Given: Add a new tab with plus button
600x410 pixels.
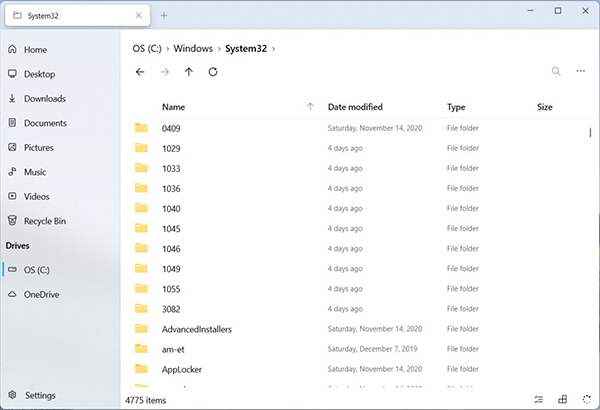Looking at the screenshot, I should coord(164,15).
